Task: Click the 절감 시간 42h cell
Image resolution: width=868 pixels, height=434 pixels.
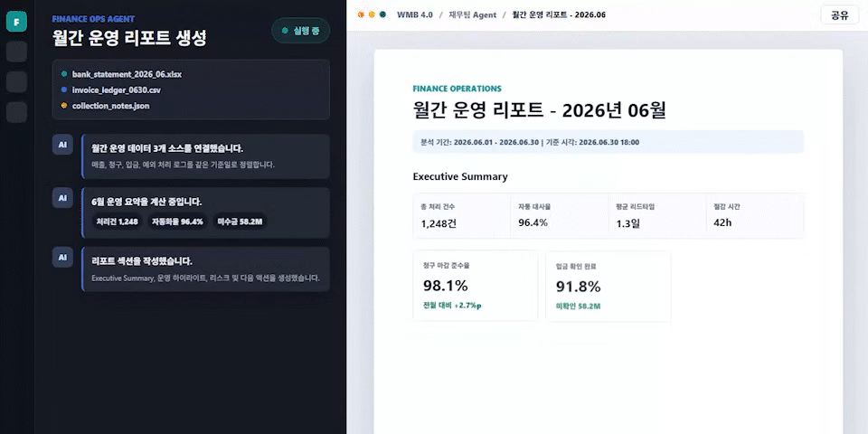Action: [x=754, y=216]
